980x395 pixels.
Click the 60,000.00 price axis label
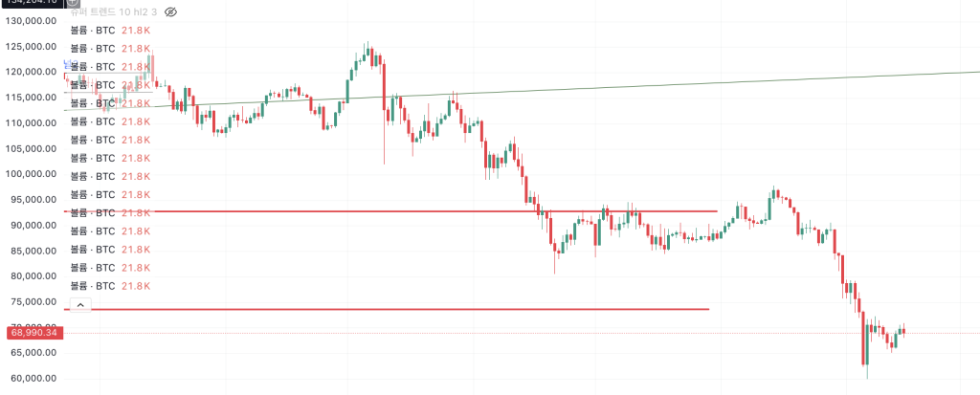coord(32,378)
